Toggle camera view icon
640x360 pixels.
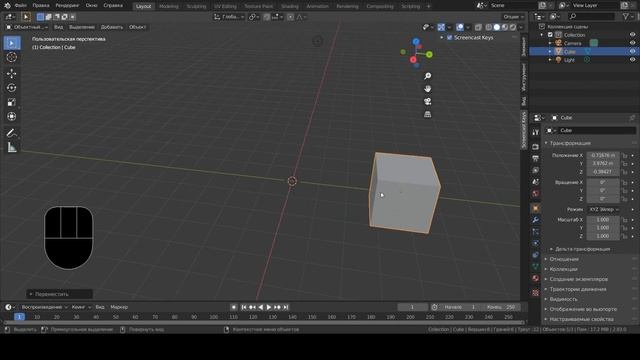[427, 101]
